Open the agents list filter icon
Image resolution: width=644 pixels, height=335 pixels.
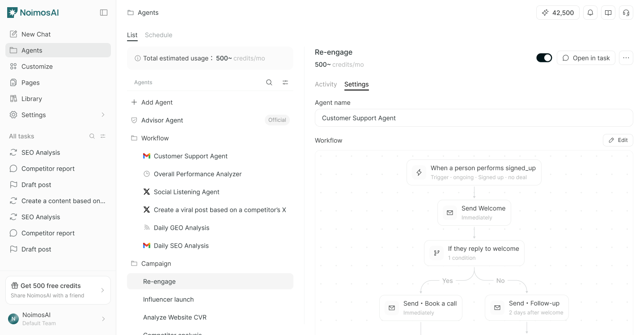[x=285, y=82]
